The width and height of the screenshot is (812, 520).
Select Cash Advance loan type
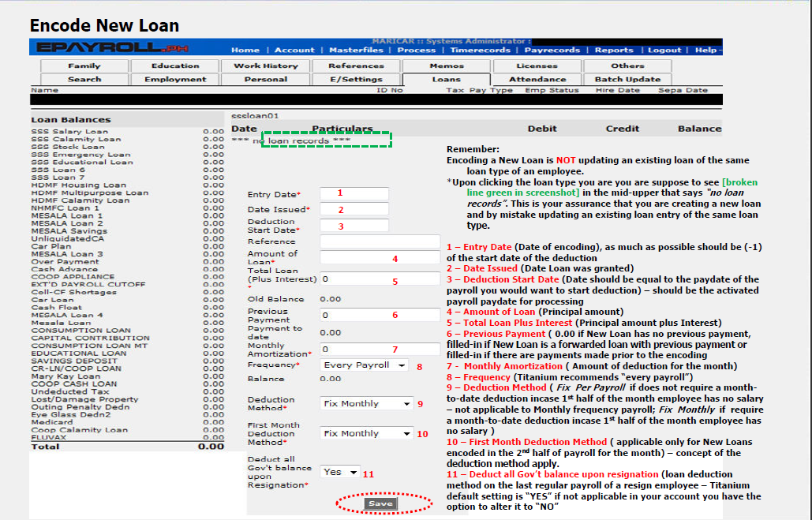[64, 269]
